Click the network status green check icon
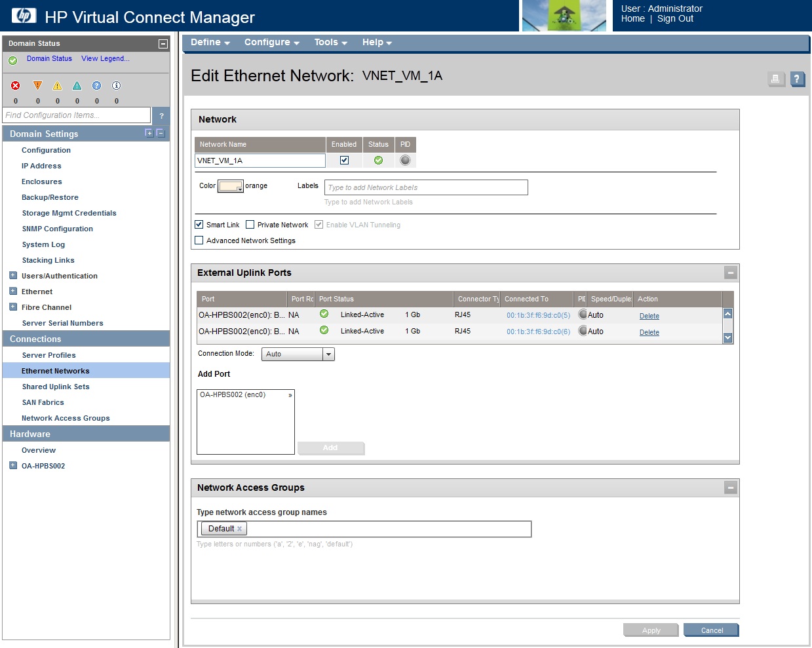The height and width of the screenshot is (648, 812). (378, 161)
